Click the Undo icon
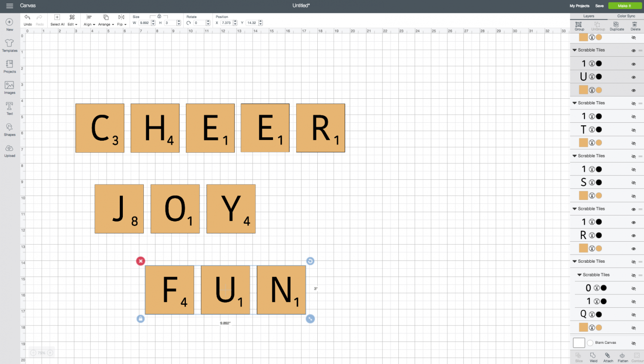 pos(27,20)
